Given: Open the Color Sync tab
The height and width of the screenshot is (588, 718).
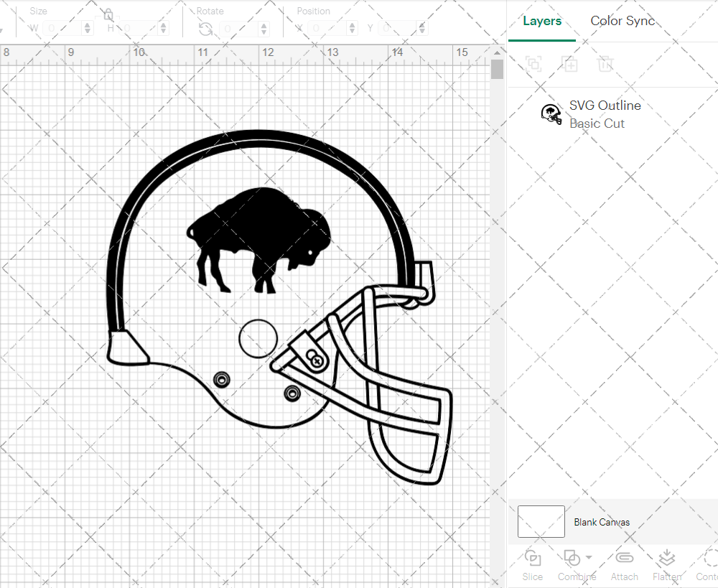Looking at the screenshot, I should 623,21.
